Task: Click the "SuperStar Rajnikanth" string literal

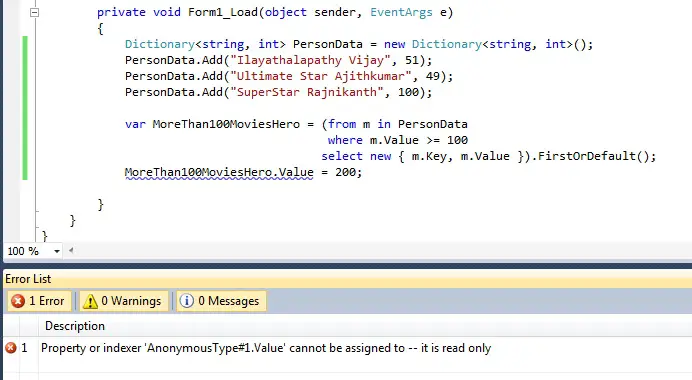Action: 307,92
